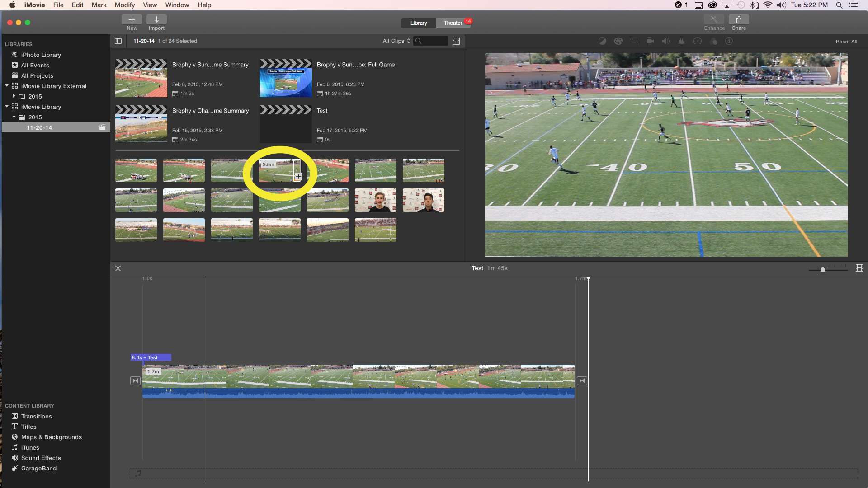Click plus button to add selected clip
Viewport: 868px width, 488px height.
click(298, 177)
